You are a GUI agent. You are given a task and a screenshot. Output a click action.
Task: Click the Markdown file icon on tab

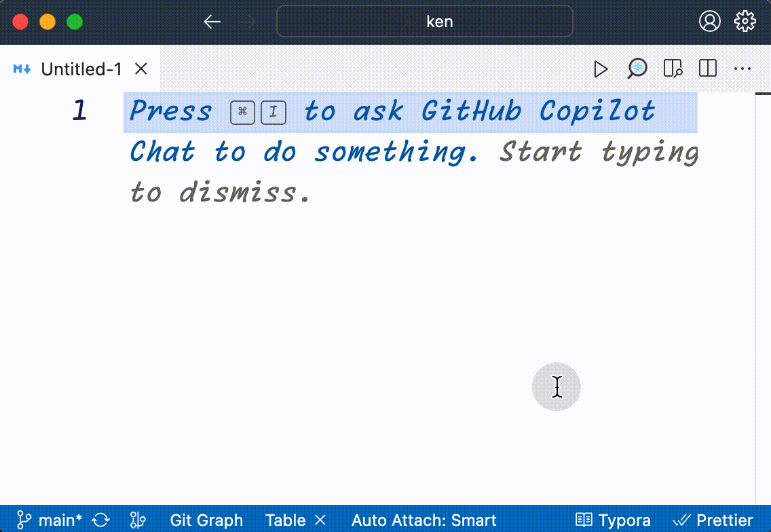click(x=22, y=69)
